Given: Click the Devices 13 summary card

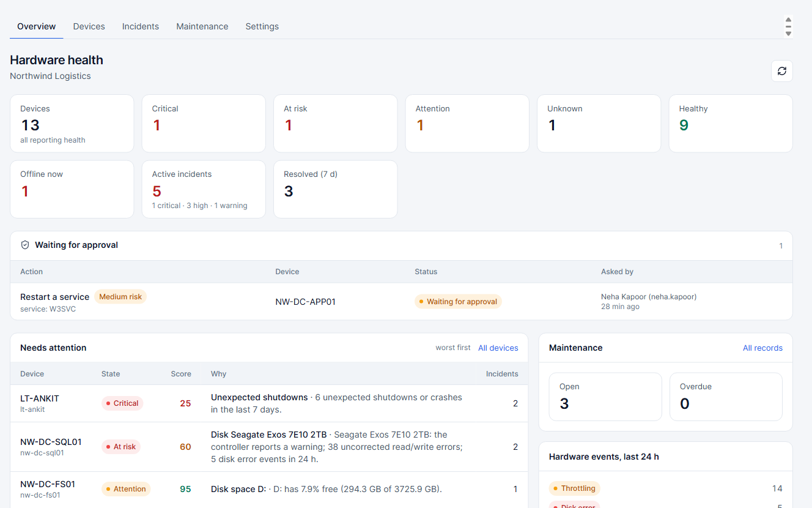Looking at the screenshot, I should (x=72, y=124).
